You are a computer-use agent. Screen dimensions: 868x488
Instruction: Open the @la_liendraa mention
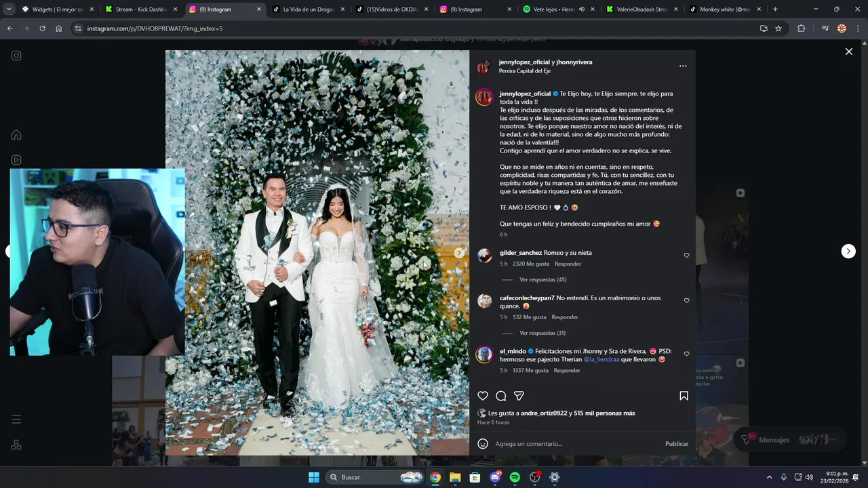(601, 359)
